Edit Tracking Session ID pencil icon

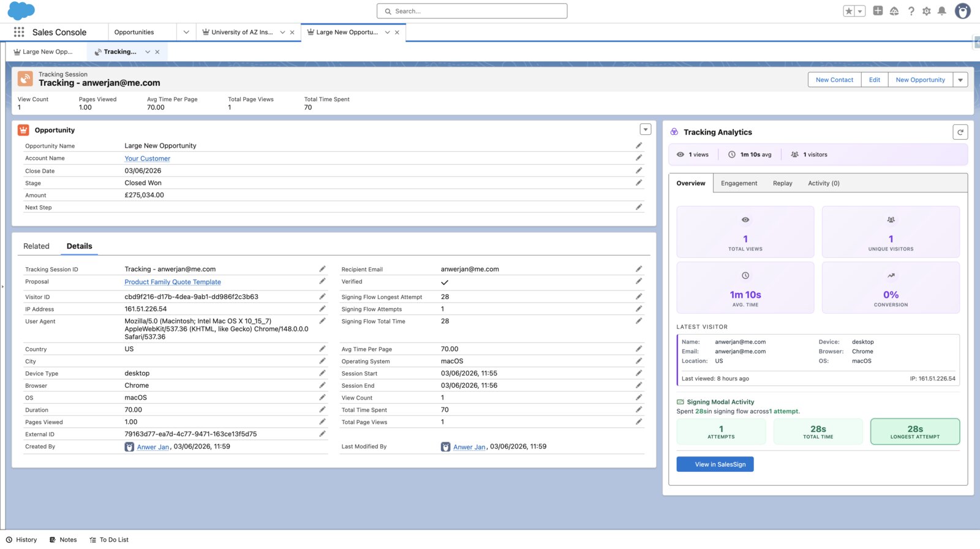pyautogui.click(x=322, y=269)
